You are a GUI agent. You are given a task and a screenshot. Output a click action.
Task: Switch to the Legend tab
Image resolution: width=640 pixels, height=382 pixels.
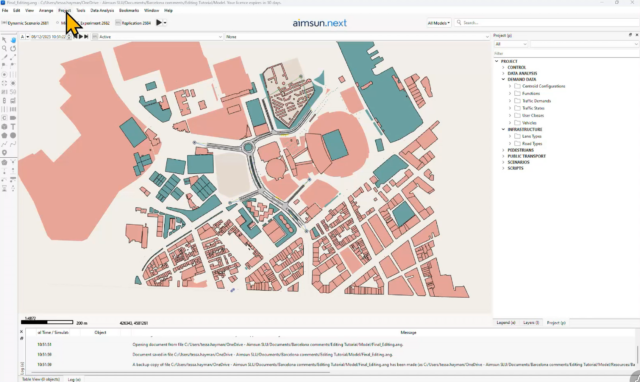click(x=506, y=323)
